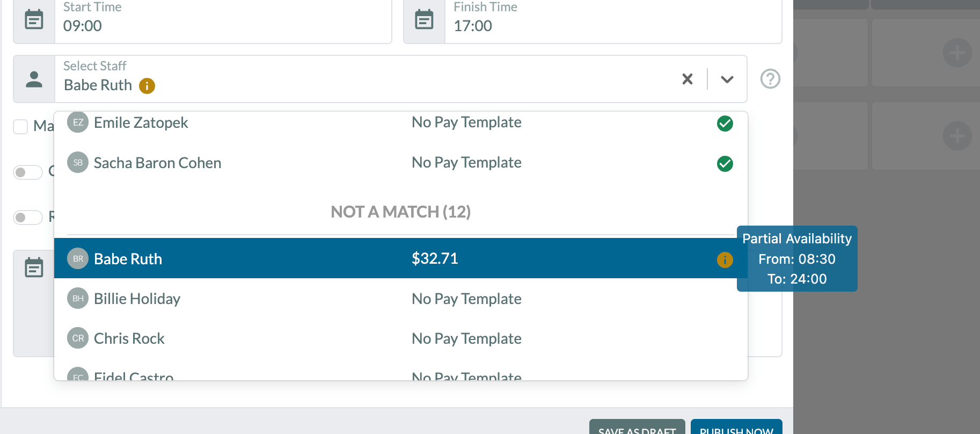Click the partial availability icon in Babe Ruth row
Screen dimensions: 980x434
click(725, 260)
